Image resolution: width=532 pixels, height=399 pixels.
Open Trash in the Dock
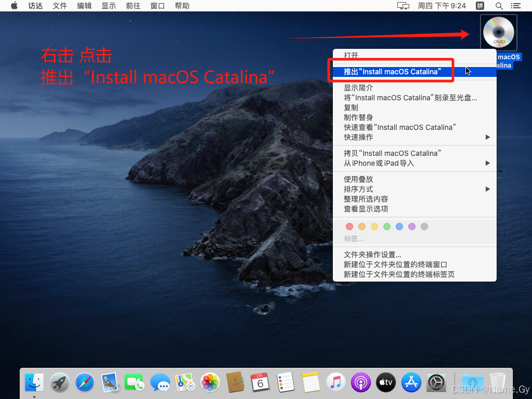click(x=498, y=383)
